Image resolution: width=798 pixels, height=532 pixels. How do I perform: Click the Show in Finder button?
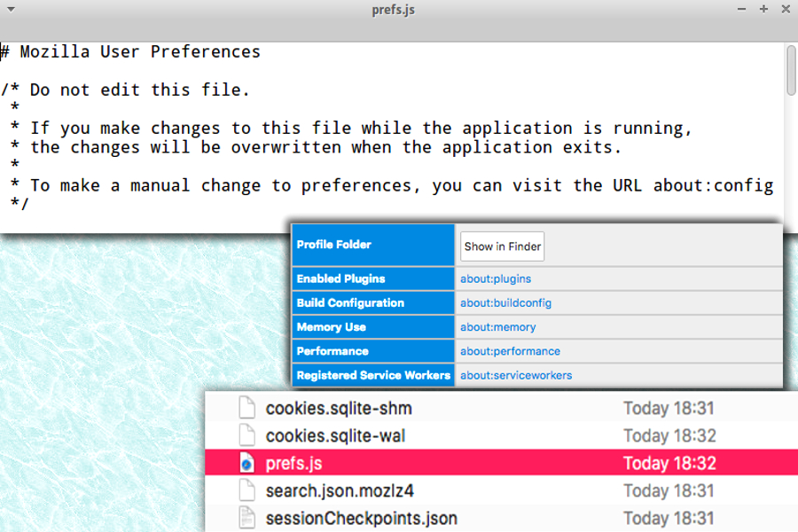pos(503,246)
